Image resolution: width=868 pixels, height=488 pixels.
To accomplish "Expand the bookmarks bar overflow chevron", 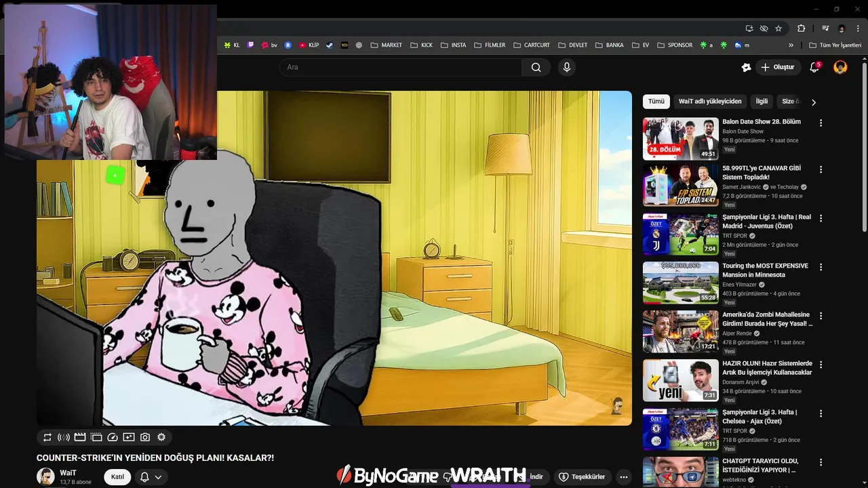I will [791, 45].
